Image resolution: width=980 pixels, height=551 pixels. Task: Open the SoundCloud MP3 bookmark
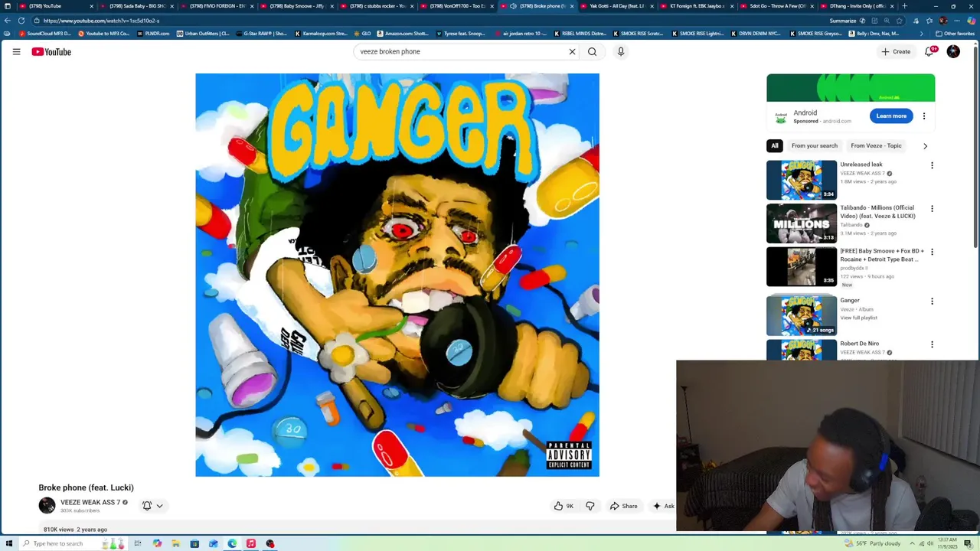[x=44, y=34]
